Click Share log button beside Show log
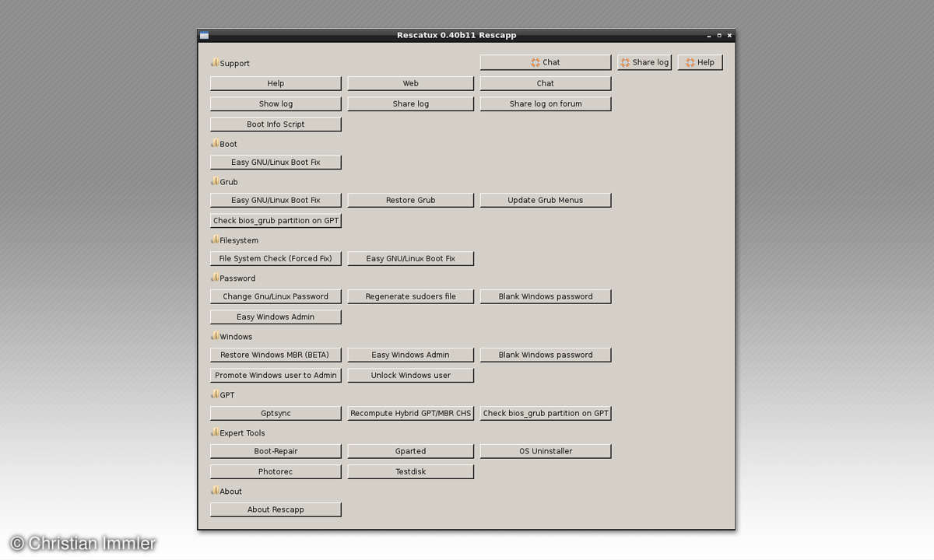The height and width of the screenshot is (560, 934). click(x=410, y=103)
